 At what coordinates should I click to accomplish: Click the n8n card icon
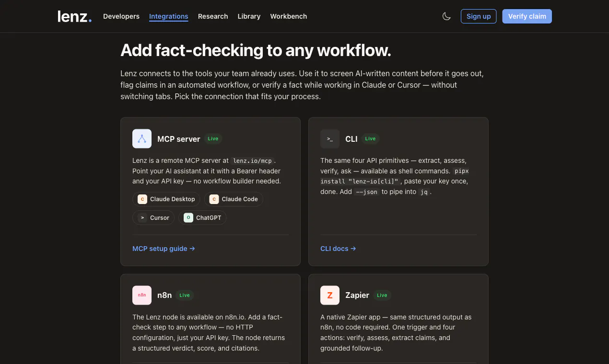pos(142,295)
